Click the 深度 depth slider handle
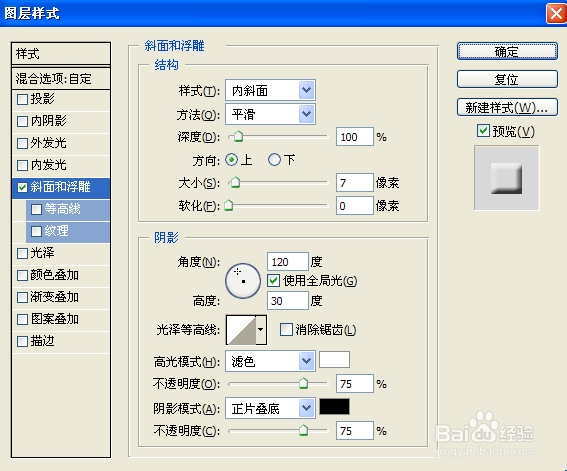 tap(238, 137)
